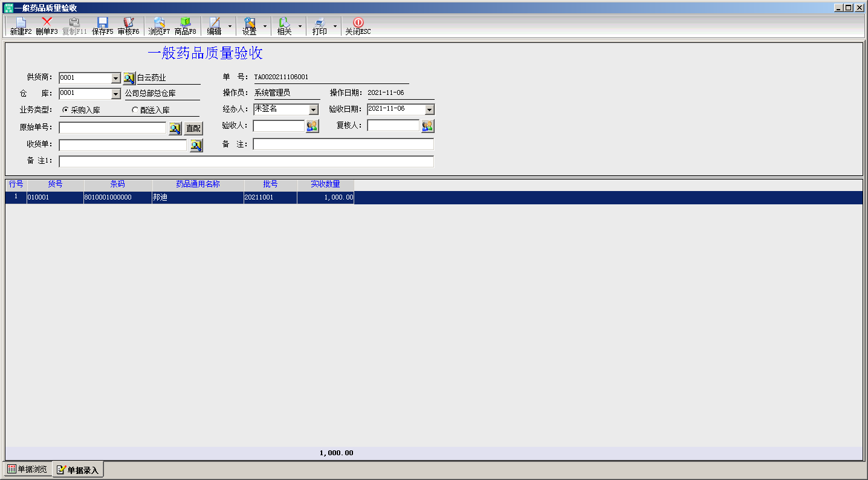Viewport: 868px width, 480px height.
Task: Switch to the 单据浏览 tab
Action: tap(27, 470)
